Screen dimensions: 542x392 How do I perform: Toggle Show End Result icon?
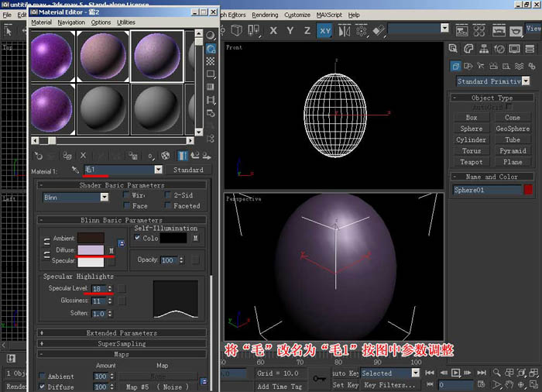point(183,156)
